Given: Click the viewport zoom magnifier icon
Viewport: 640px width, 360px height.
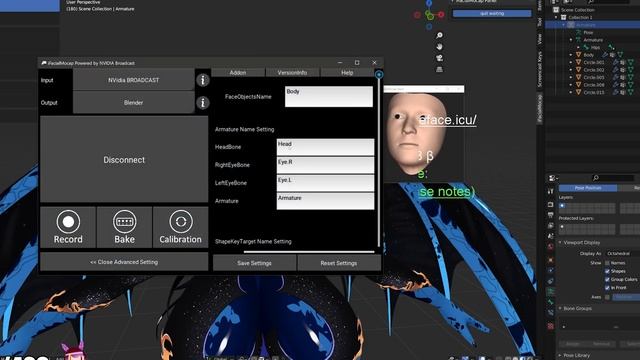Looking at the screenshot, I should coord(439,36).
